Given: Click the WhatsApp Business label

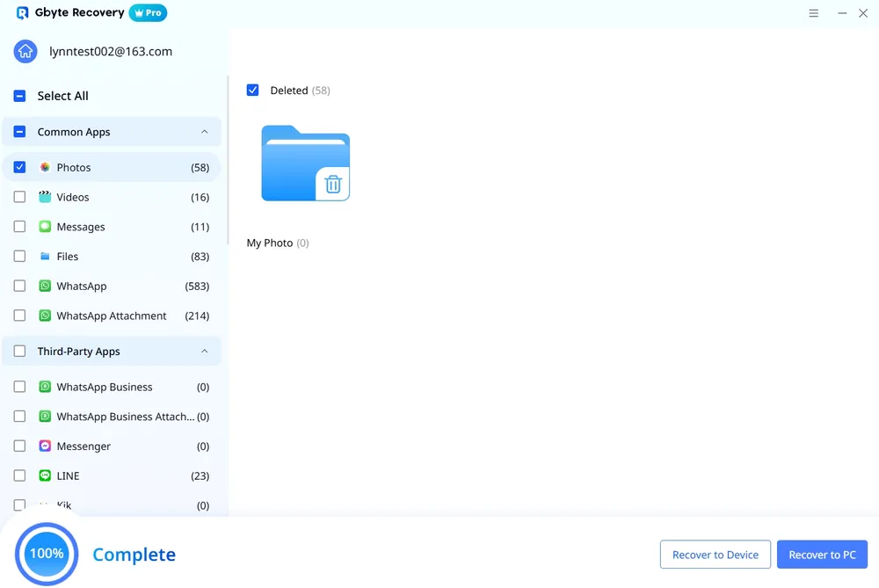Looking at the screenshot, I should click(x=105, y=387).
